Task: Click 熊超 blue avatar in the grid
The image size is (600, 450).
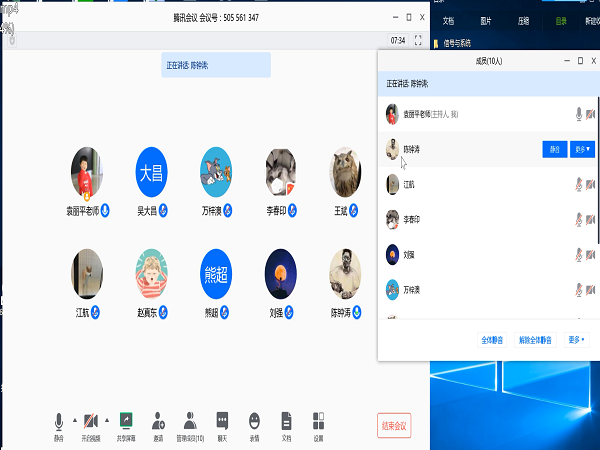Action: (216, 274)
